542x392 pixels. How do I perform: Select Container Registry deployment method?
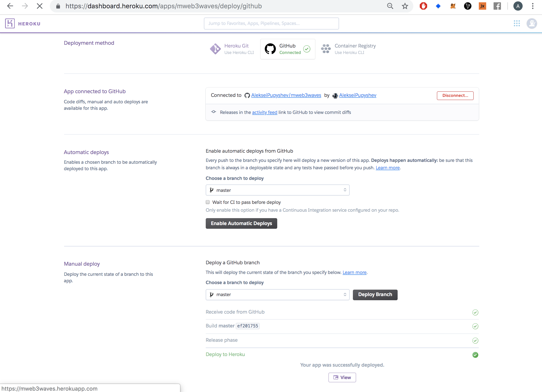pyautogui.click(x=348, y=49)
